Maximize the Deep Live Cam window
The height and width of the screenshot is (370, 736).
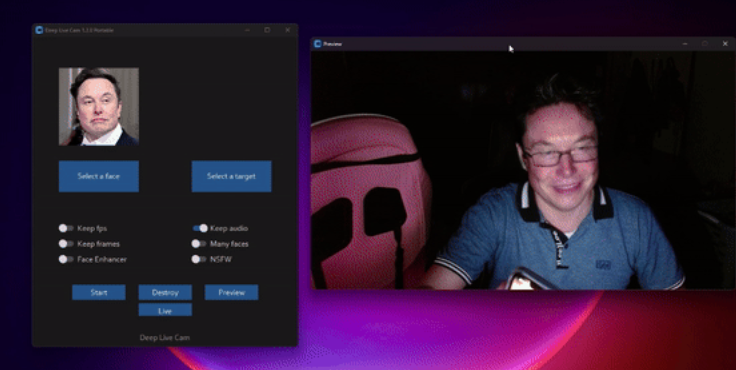[267, 30]
